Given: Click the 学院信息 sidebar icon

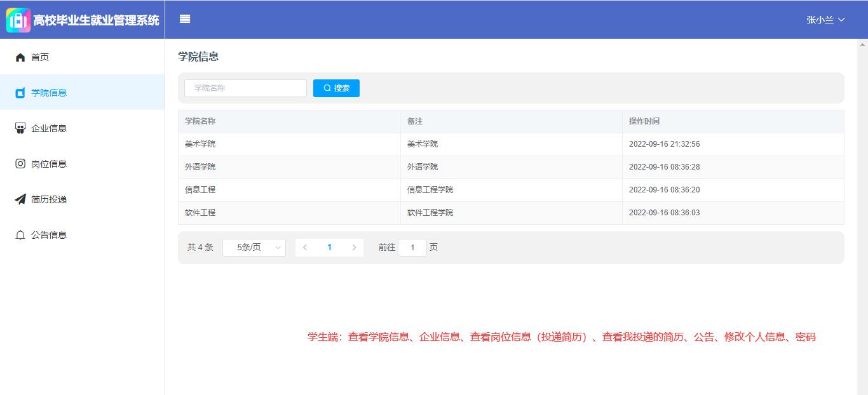Looking at the screenshot, I should [x=20, y=93].
